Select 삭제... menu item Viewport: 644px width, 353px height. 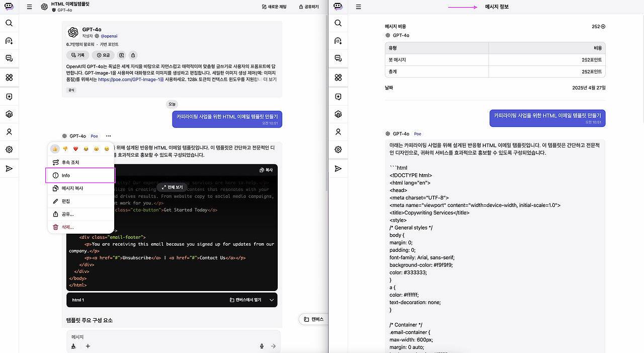81,227
